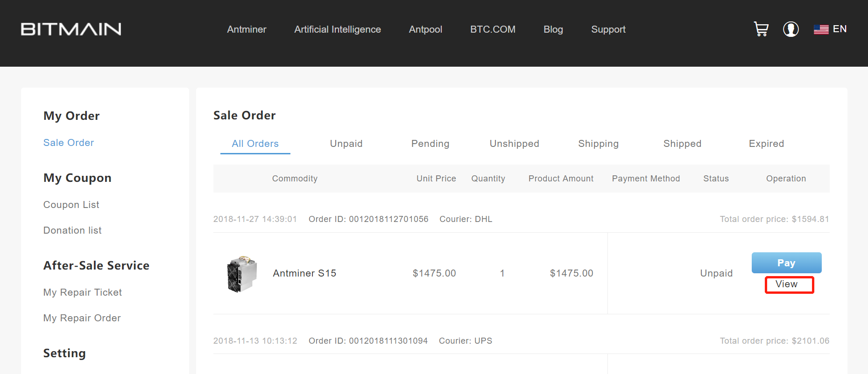Open the Sale Order link
The height and width of the screenshot is (374, 868).
click(68, 142)
